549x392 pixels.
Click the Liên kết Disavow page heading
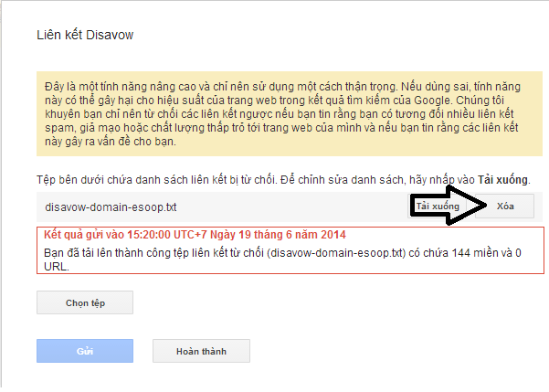[x=85, y=35]
